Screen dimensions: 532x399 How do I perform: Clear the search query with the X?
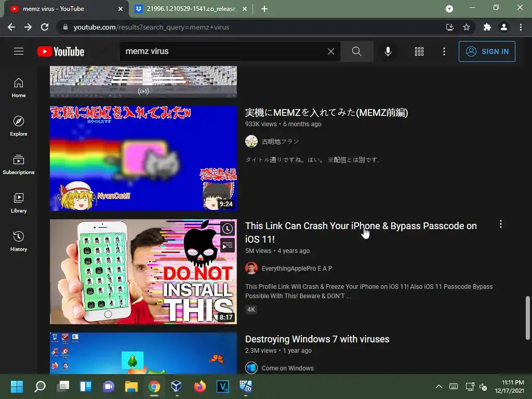tap(331, 51)
